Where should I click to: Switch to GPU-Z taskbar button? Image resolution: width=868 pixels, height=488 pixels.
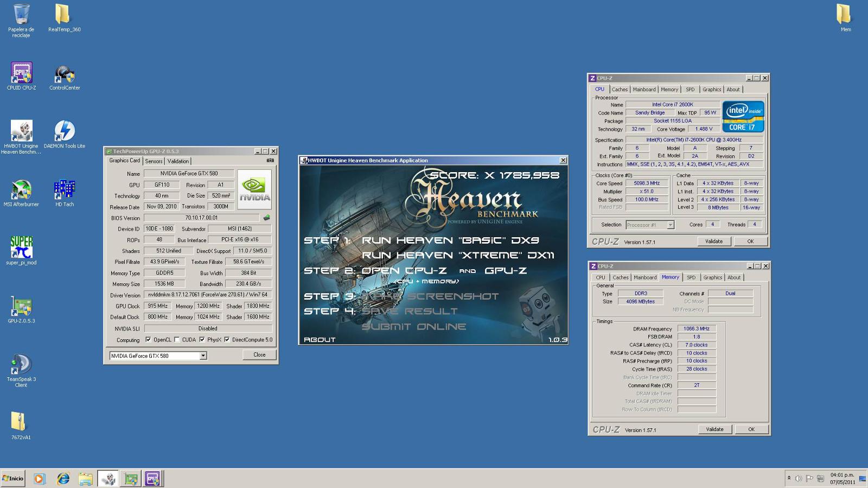pyautogui.click(x=130, y=478)
